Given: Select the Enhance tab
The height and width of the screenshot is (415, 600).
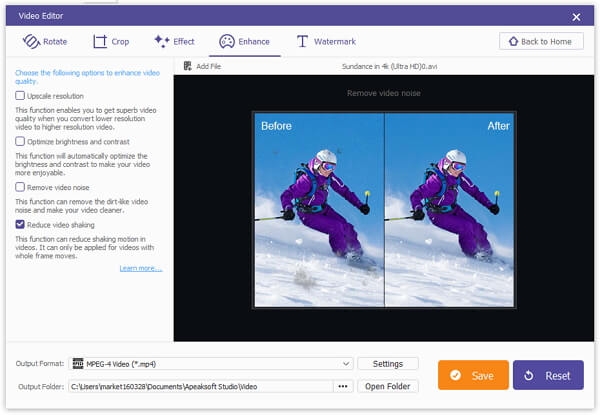Looking at the screenshot, I should tap(245, 41).
